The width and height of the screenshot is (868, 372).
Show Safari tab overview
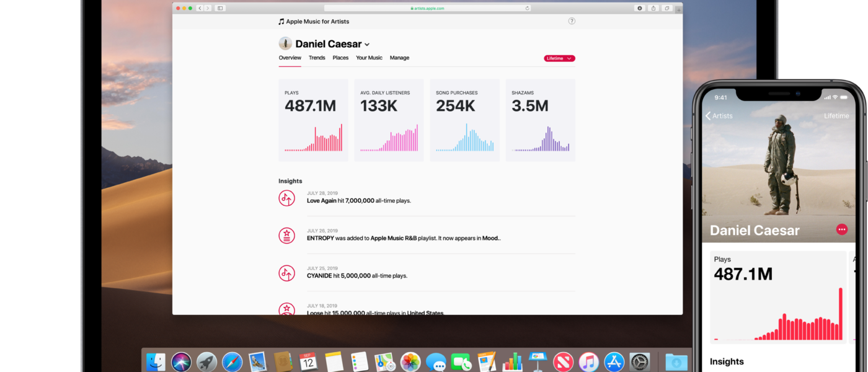point(667,8)
